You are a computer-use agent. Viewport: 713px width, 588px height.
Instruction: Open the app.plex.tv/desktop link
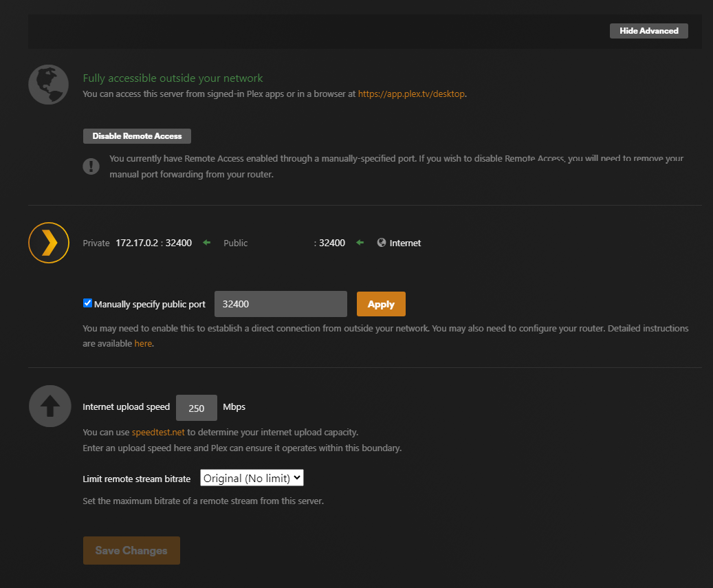click(411, 94)
